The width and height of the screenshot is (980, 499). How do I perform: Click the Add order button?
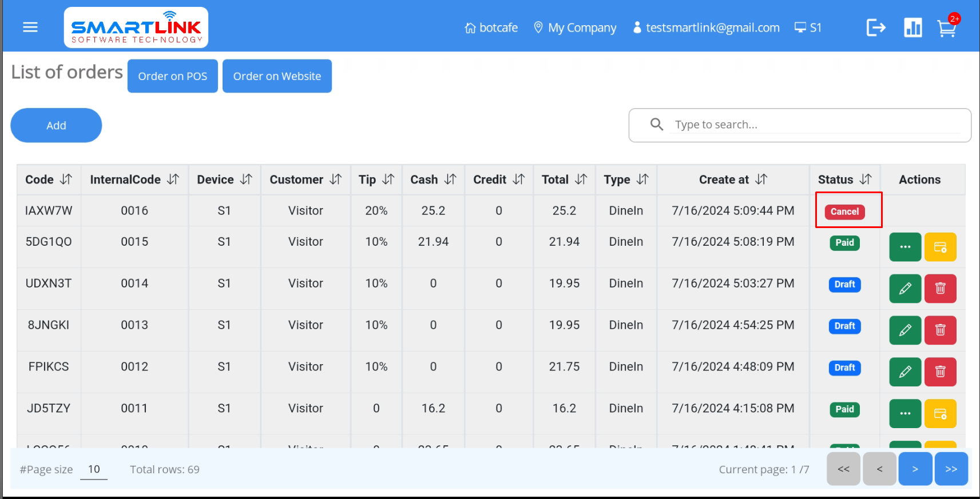coord(56,125)
